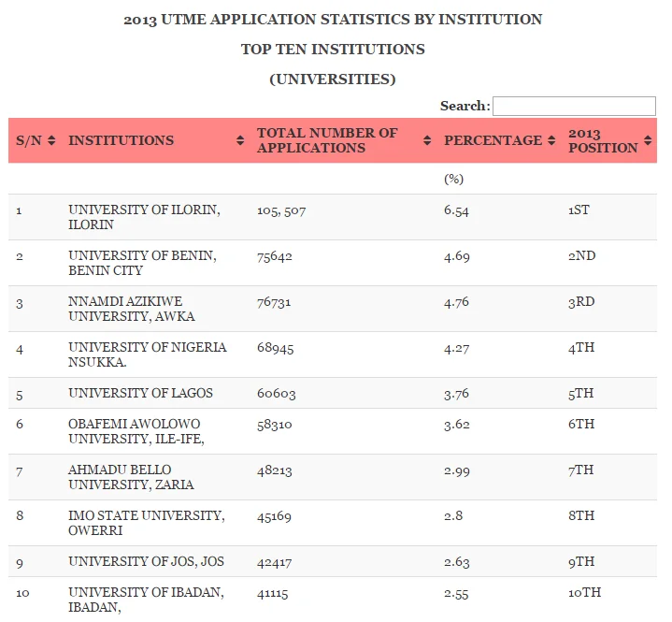Click the 10TH position cell
The image size is (672, 622).
[x=584, y=592]
